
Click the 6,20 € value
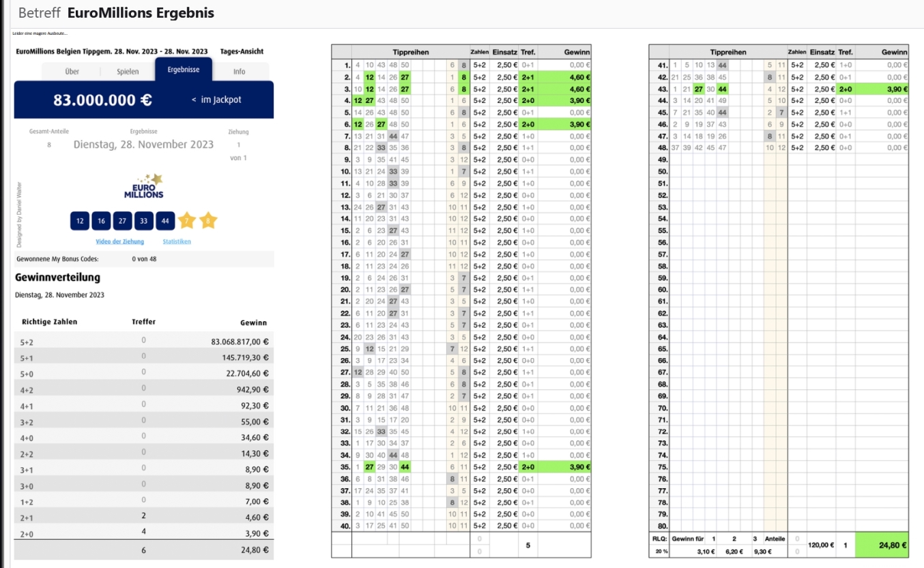(x=734, y=552)
